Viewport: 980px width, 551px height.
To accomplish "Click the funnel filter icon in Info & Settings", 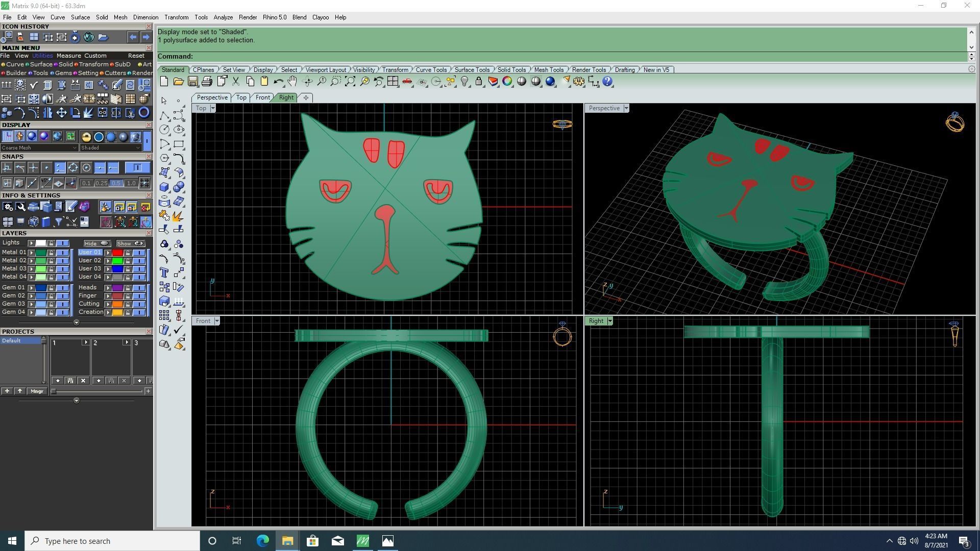I will coord(58,221).
